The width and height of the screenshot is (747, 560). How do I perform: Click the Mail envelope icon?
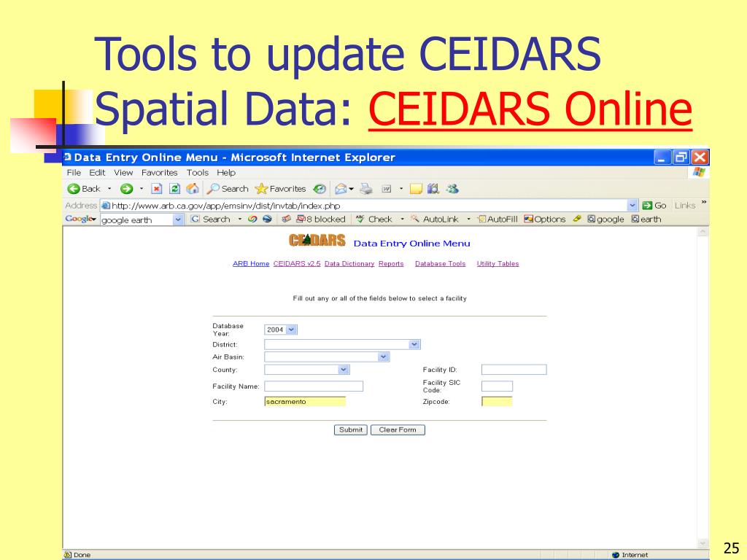pos(341,189)
